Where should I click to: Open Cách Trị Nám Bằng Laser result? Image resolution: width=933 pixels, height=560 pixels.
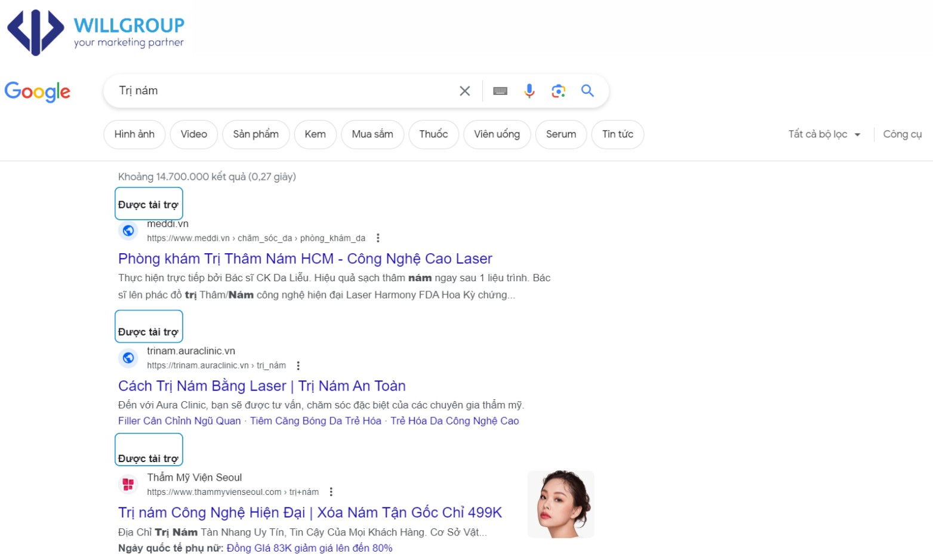coord(262,386)
